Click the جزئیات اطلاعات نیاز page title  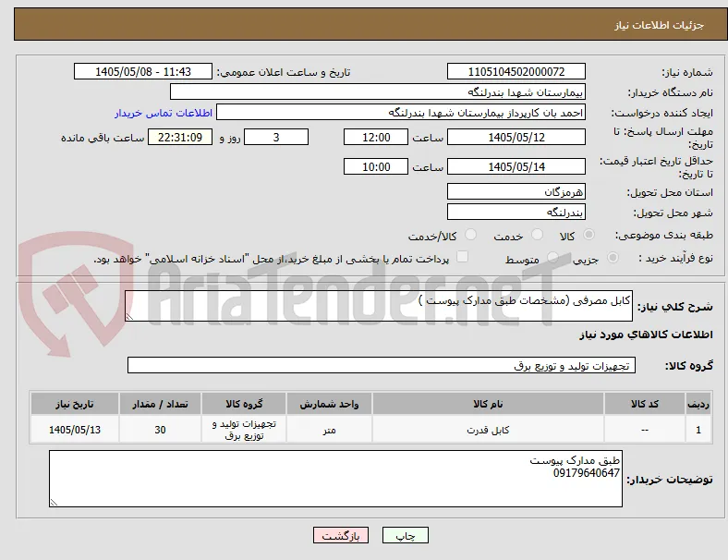click(660, 25)
